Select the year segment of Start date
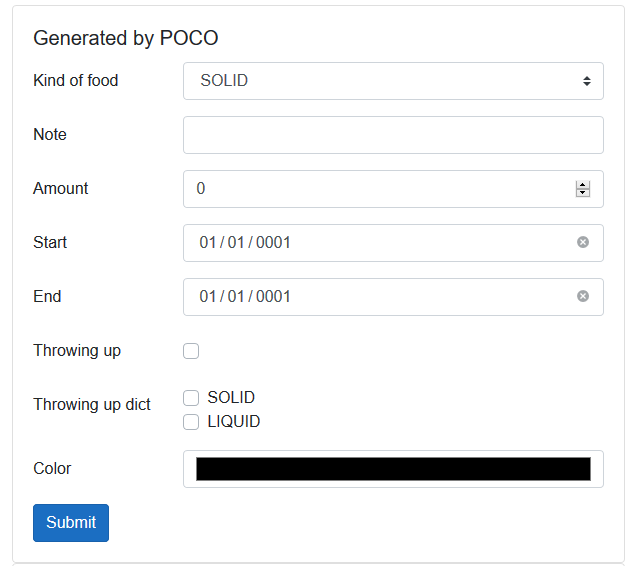 click(x=273, y=243)
